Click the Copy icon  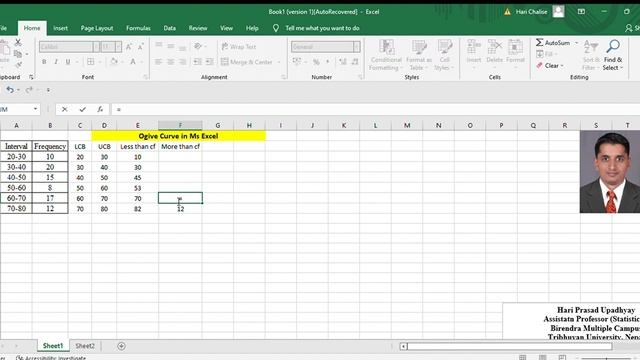pos(18,54)
